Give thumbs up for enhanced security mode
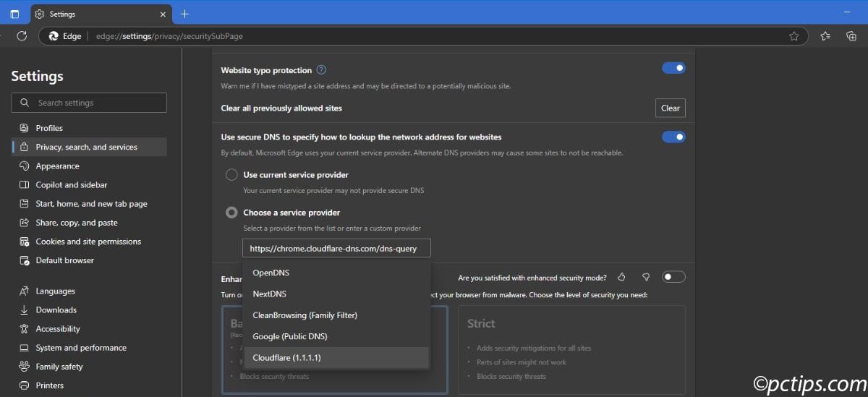868x397 pixels. (621, 277)
